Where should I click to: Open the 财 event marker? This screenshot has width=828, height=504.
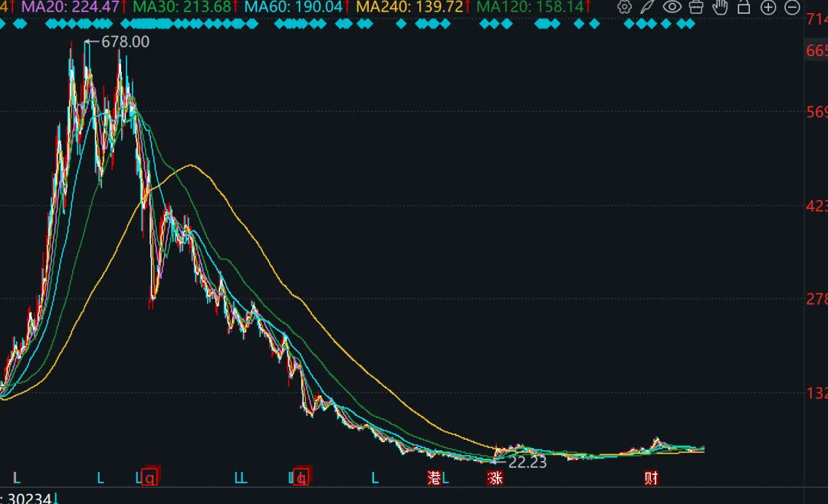point(651,478)
